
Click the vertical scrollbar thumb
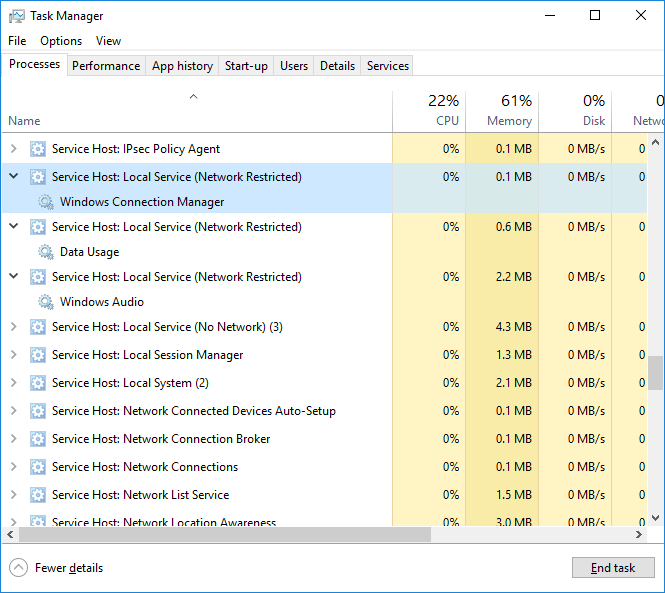tap(655, 372)
